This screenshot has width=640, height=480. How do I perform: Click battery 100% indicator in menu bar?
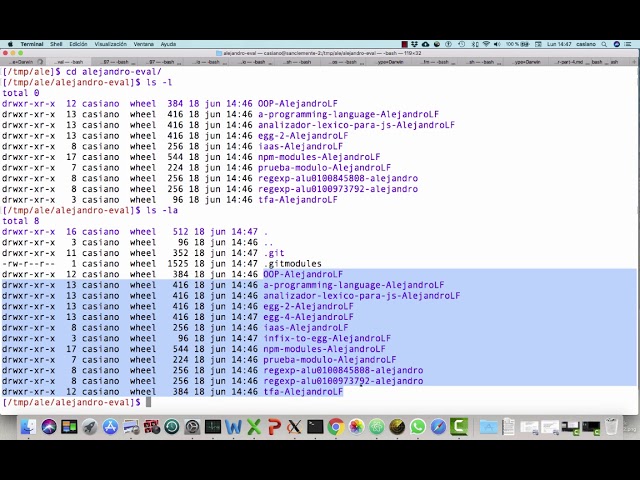(x=518, y=44)
